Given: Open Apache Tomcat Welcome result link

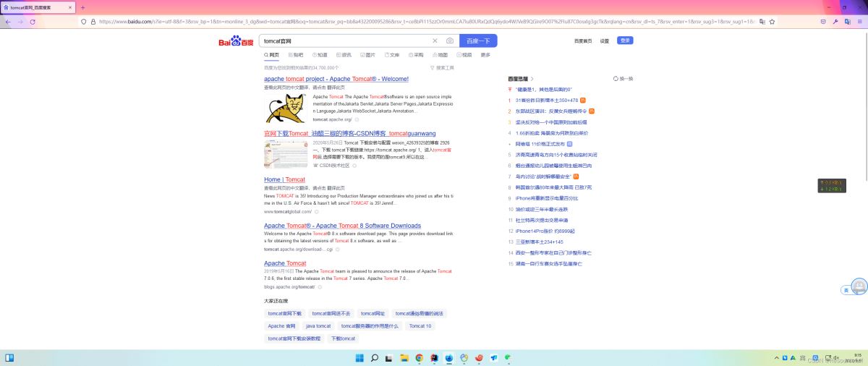Looking at the screenshot, I should (336, 79).
